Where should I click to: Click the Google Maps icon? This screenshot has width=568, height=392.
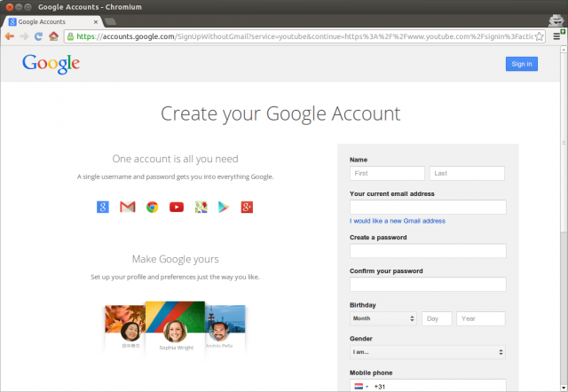[201, 207]
